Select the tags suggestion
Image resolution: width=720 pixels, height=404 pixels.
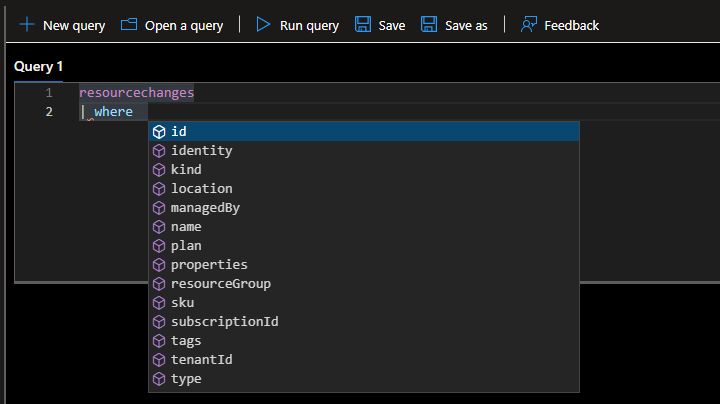(x=186, y=341)
